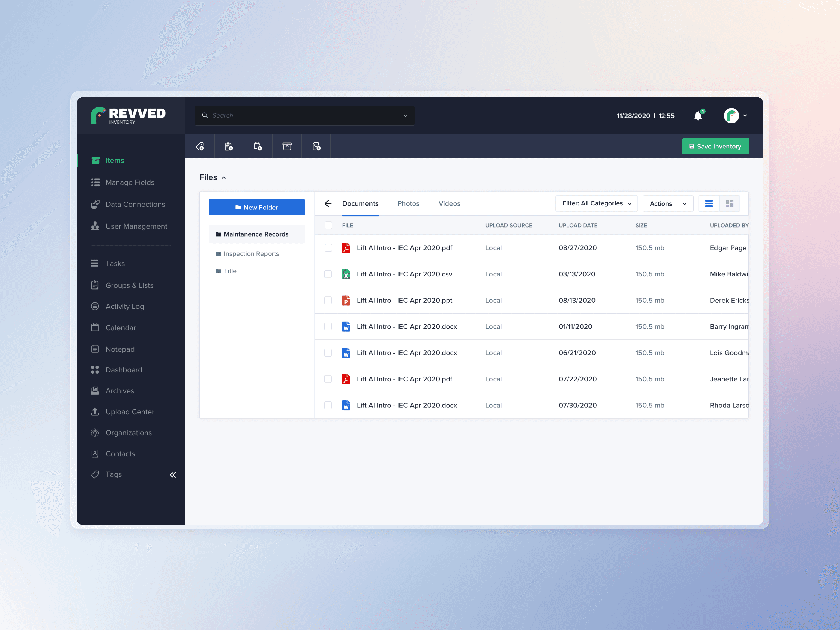Click the add clipboard list toolbar icon
The image size is (840, 630).
click(229, 147)
